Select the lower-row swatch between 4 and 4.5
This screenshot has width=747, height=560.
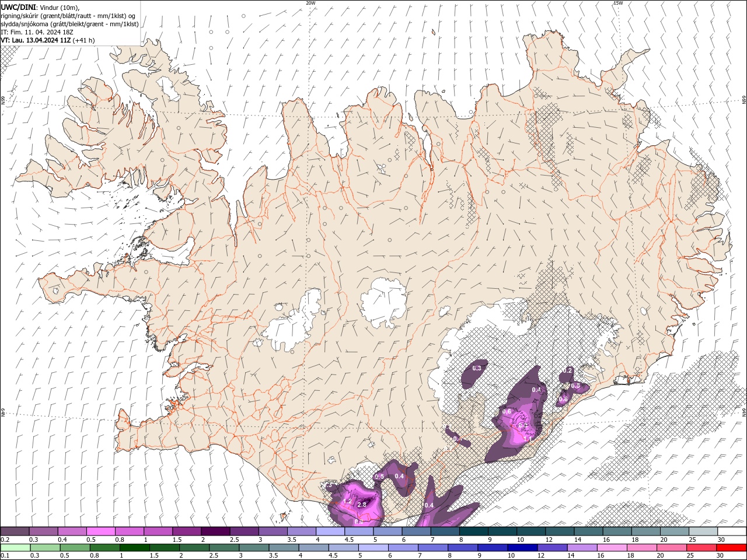tap(314, 548)
